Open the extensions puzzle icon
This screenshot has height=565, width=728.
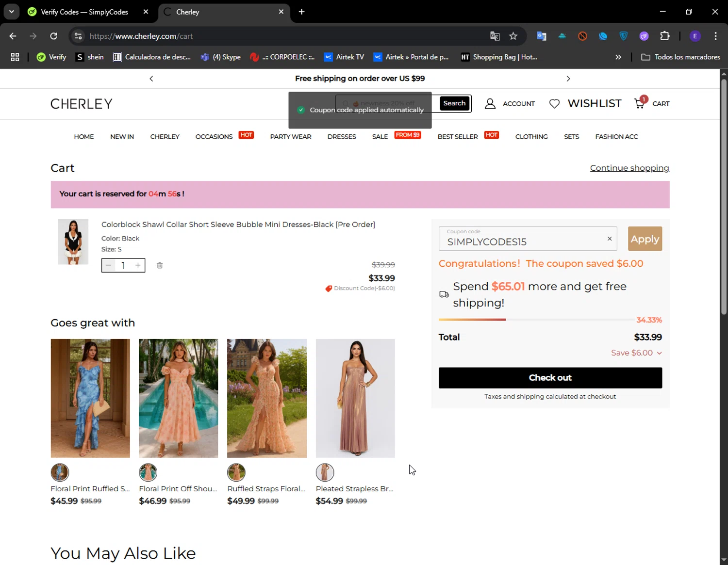(x=664, y=36)
